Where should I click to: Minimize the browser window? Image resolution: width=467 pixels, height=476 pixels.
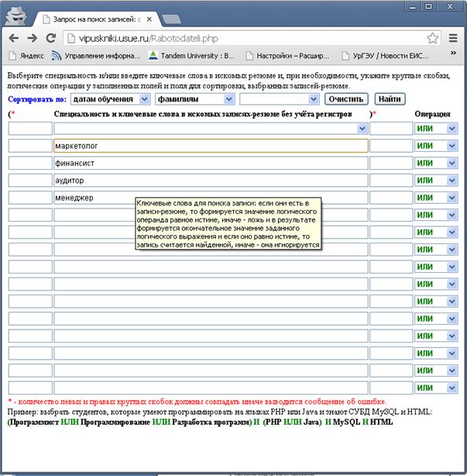point(412,7)
